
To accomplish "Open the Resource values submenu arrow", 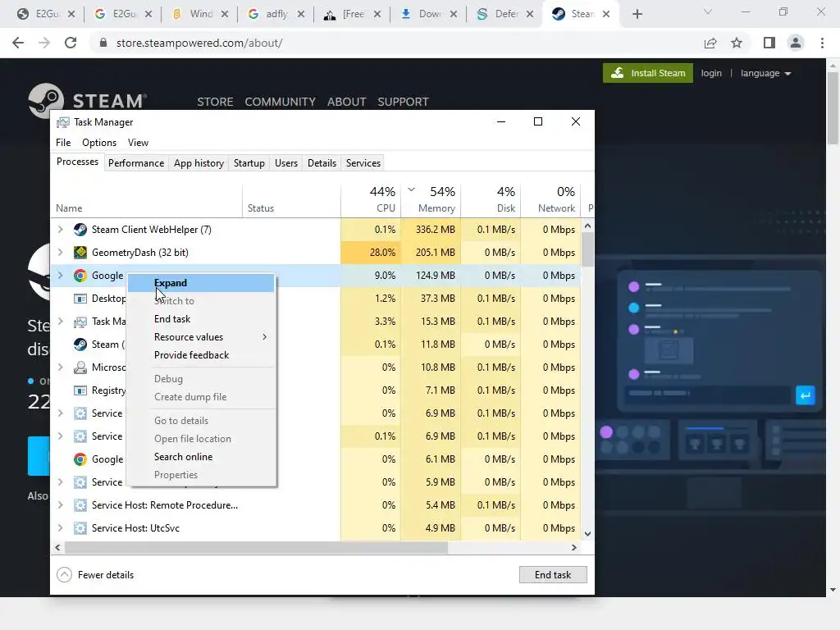I will [x=265, y=337].
